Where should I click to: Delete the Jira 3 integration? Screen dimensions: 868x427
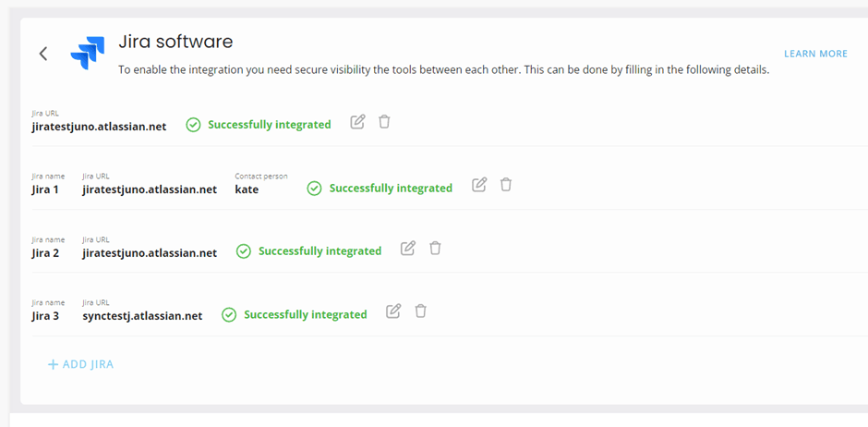(x=421, y=311)
